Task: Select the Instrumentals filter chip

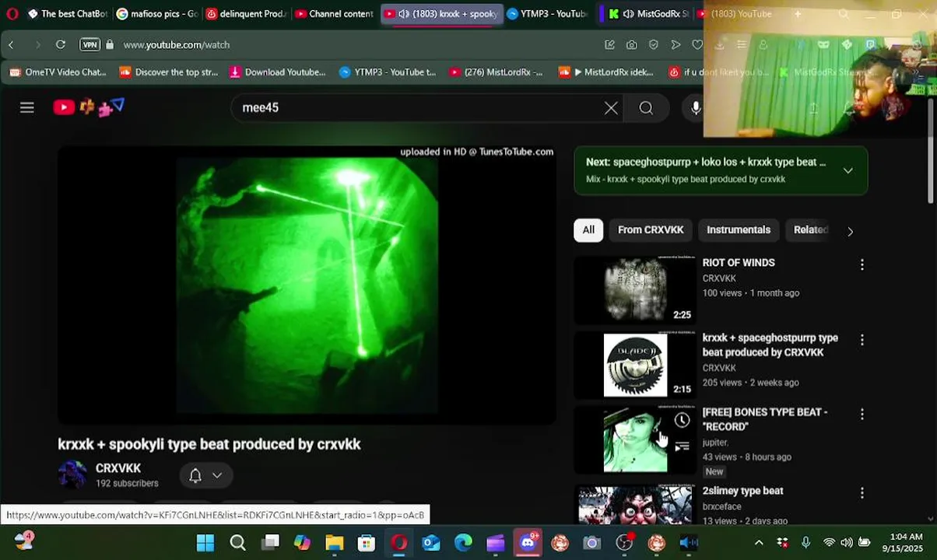Action: 739,230
